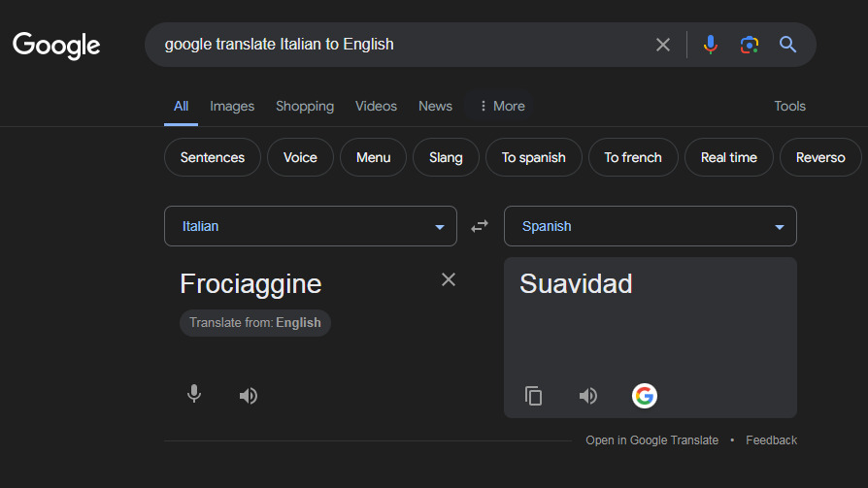Click the Menu suggestion chip
This screenshot has width=868, height=488.
[373, 158]
